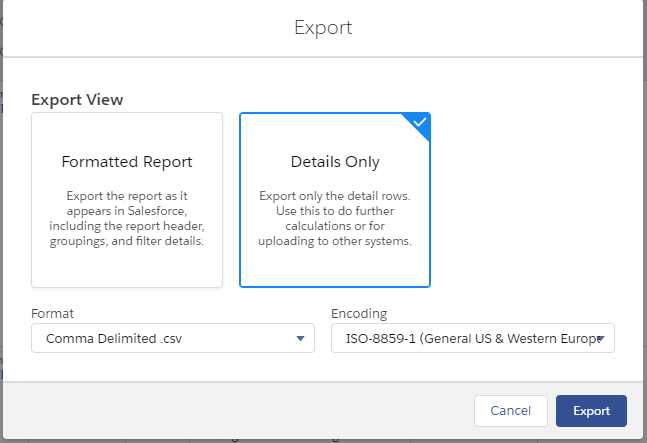Click the Encoding field label
647x443 pixels.
point(359,313)
